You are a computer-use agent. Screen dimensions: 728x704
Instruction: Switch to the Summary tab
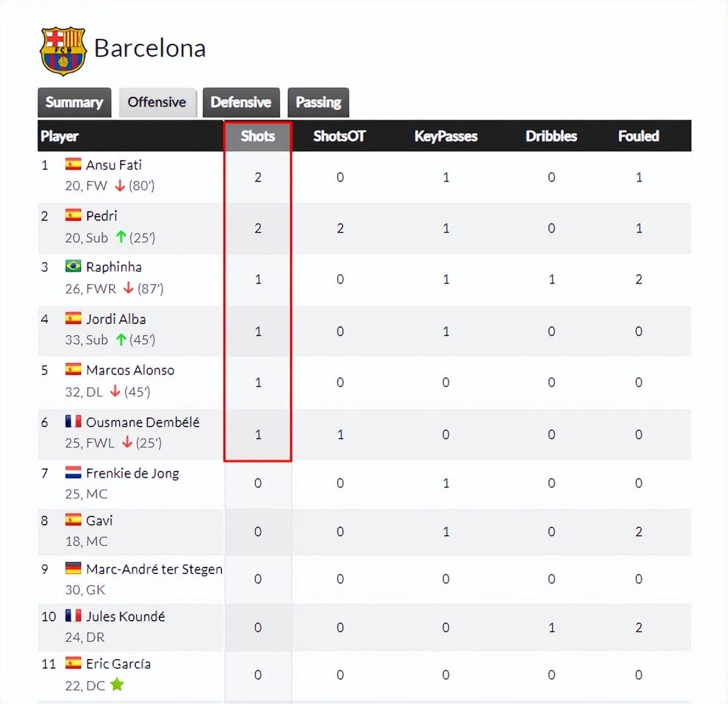pos(74,103)
